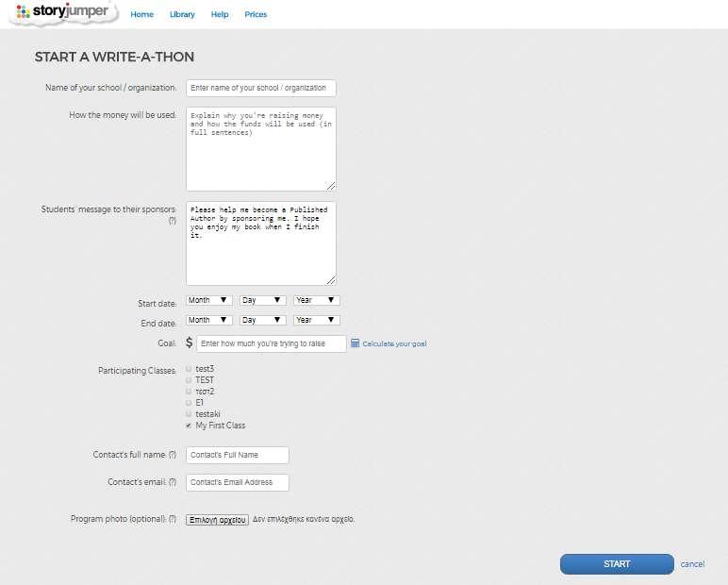Click the Start date label
The height and width of the screenshot is (585, 728).
pos(157,304)
